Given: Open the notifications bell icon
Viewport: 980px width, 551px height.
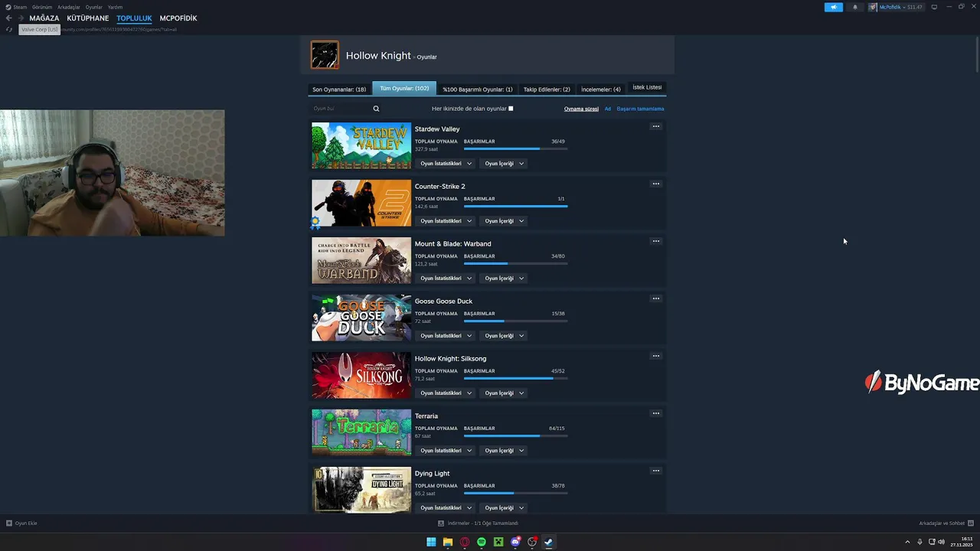Looking at the screenshot, I should click(855, 7).
